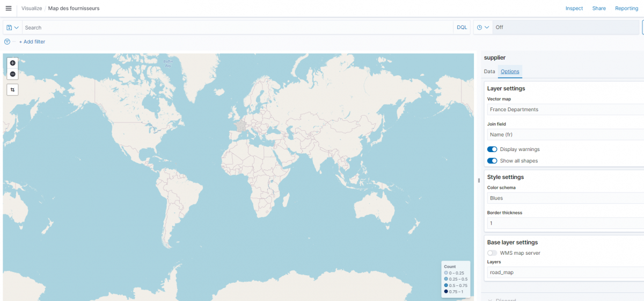Enable the WMS map server switch

click(x=492, y=253)
